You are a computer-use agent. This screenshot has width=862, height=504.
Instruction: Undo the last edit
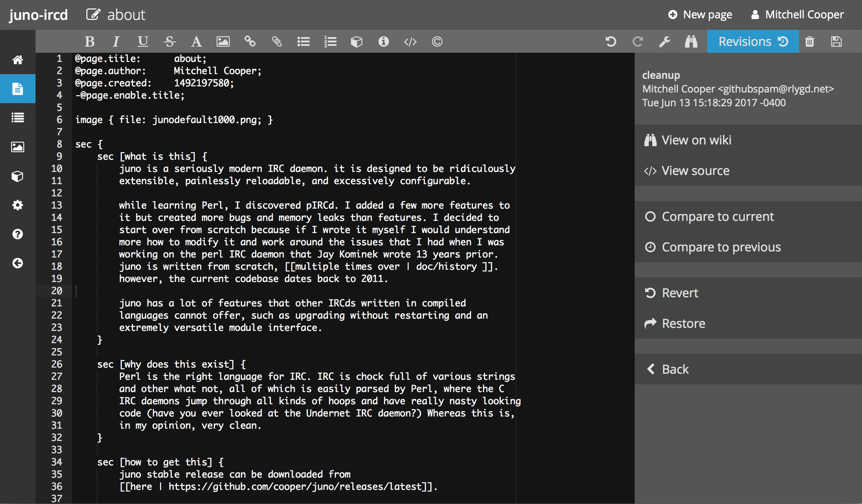click(611, 41)
